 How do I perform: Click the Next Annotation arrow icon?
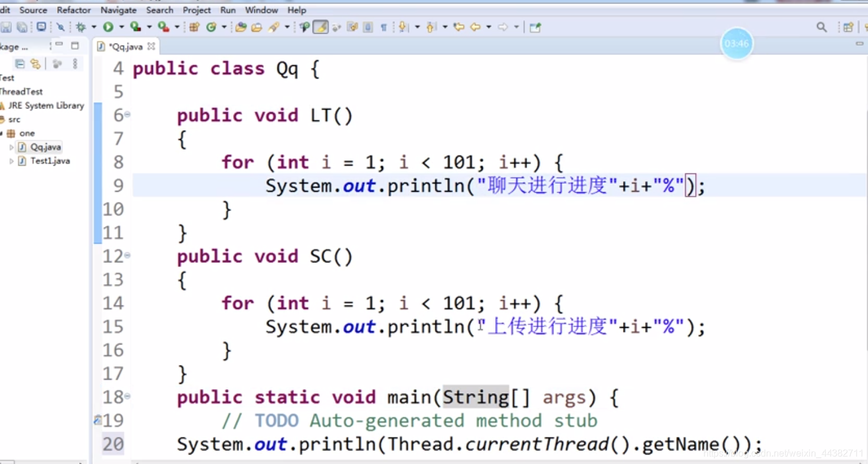click(x=404, y=27)
